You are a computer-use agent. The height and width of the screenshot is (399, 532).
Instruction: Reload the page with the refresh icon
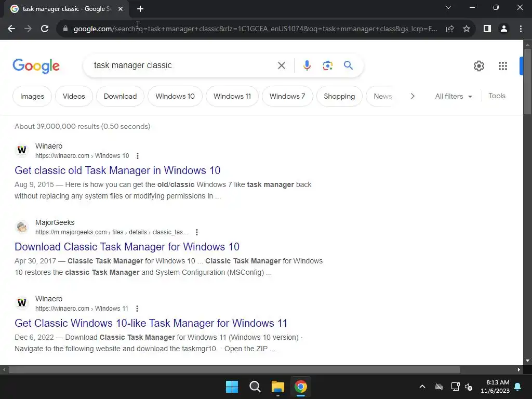click(45, 29)
